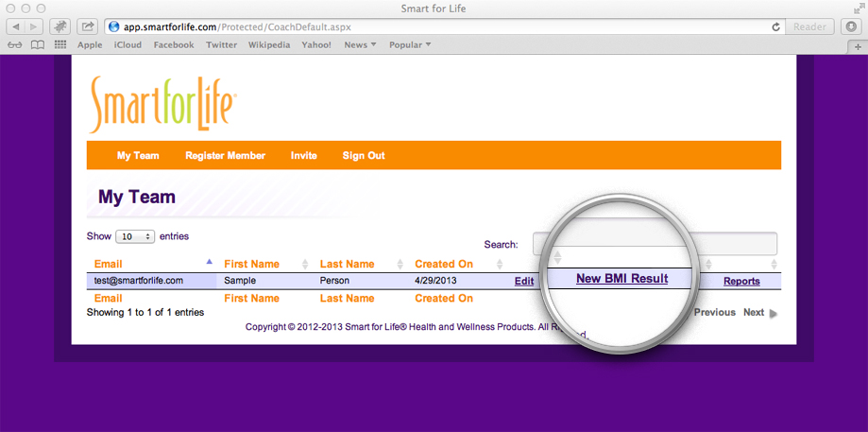868x432 pixels.
Task: Sort by Last Name column arrows
Action: pyautogui.click(x=400, y=264)
